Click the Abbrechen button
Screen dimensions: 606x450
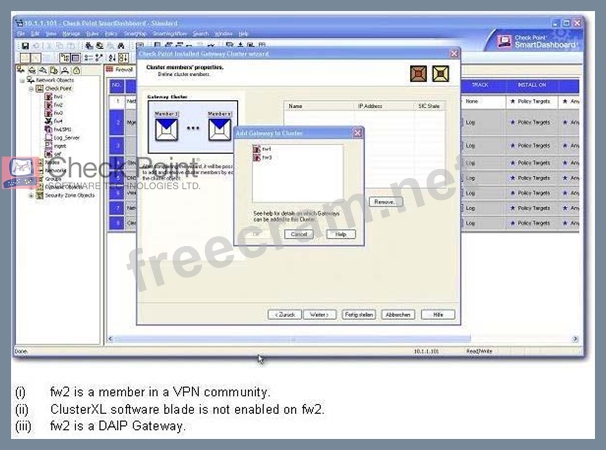click(398, 315)
